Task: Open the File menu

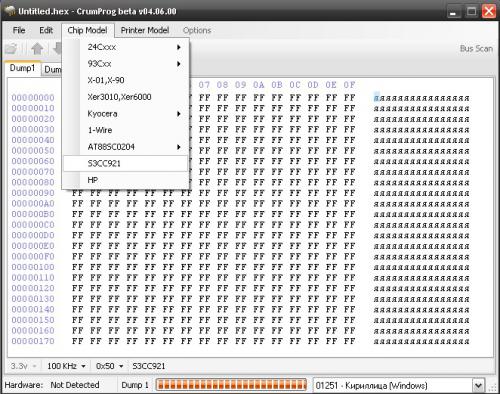Action: point(19,30)
